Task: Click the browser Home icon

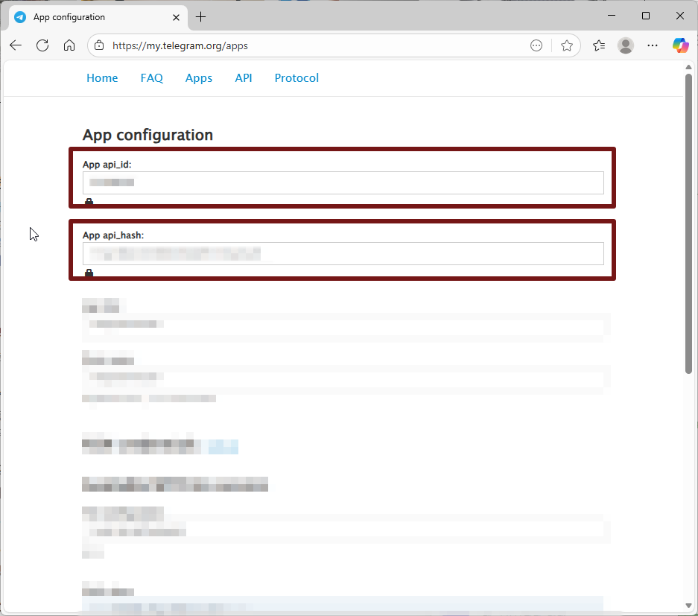Action: point(69,45)
